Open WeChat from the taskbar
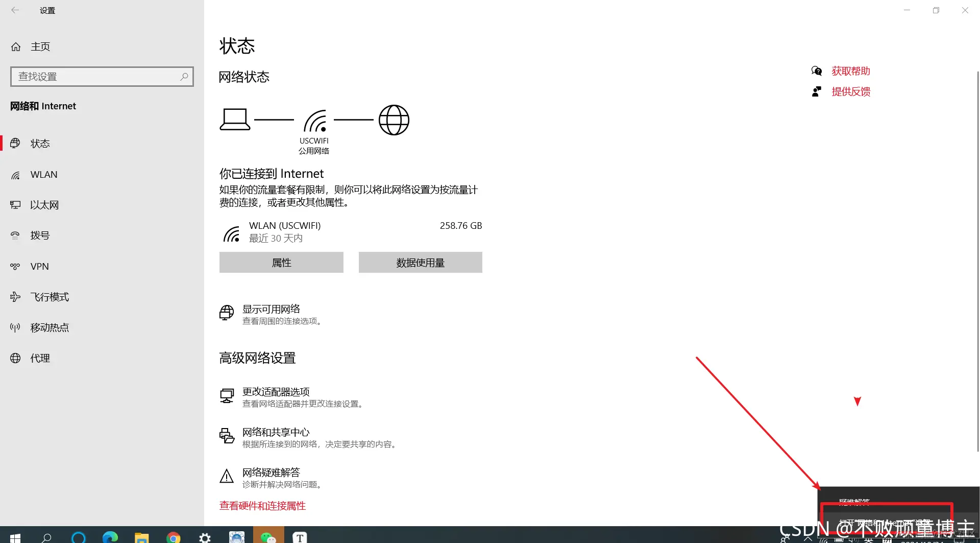Viewport: 980px width, 543px height. point(268,537)
